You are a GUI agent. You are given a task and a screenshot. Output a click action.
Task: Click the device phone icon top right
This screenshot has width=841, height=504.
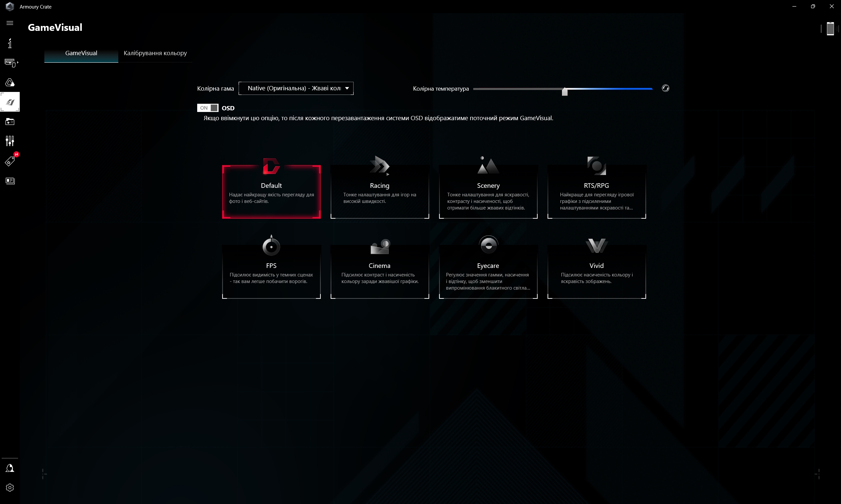click(830, 29)
